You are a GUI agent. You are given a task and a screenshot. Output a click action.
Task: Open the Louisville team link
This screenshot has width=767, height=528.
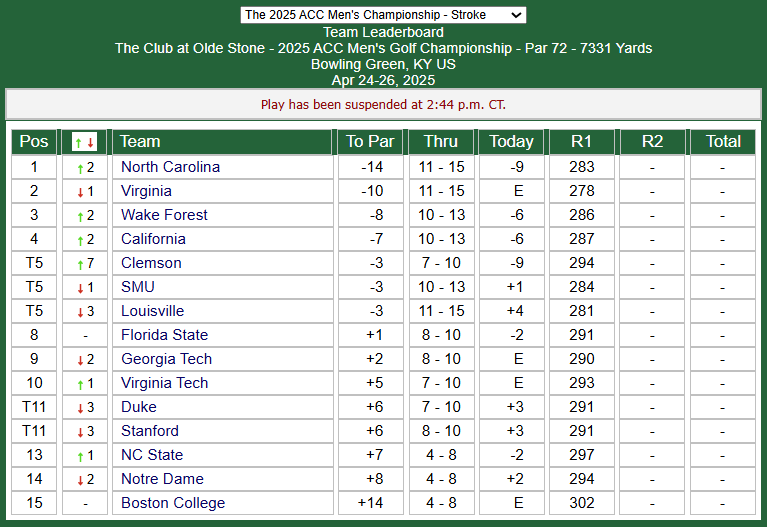pos(153,311)
